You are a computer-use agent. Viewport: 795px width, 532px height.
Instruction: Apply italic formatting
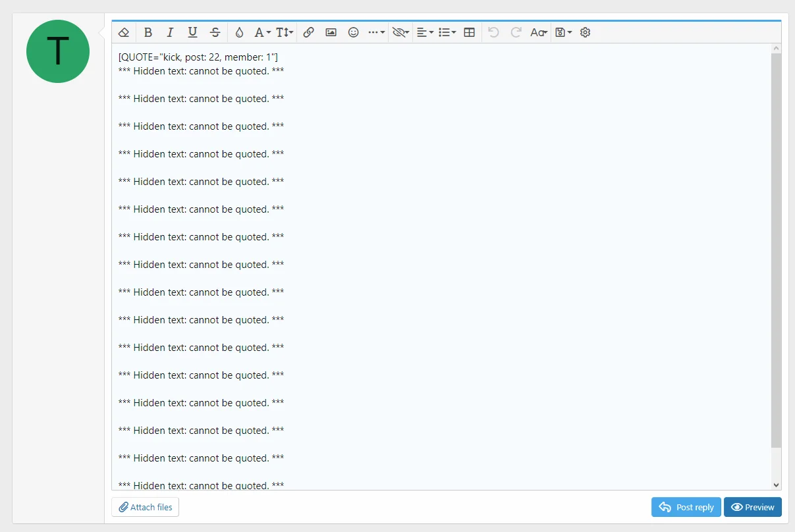(x=170, y=32)
